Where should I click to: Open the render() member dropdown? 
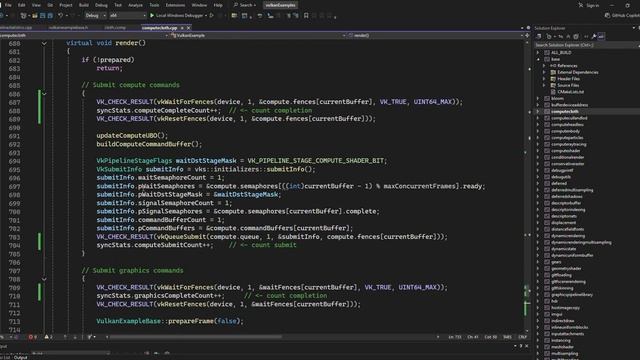(435, 36)
